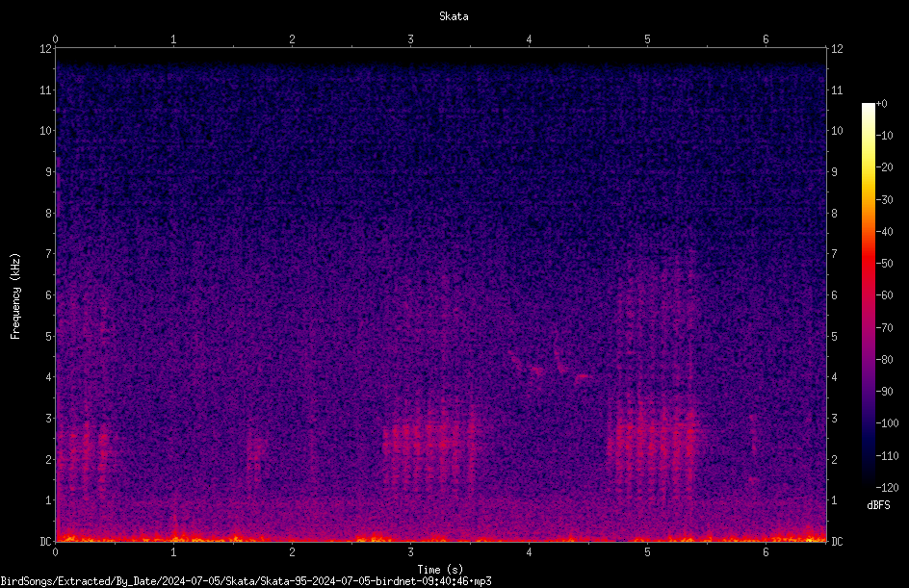Viewport: 909px width, 588px height.
Task: Click the "2" tick on top time axis
Action: point(292,39)
